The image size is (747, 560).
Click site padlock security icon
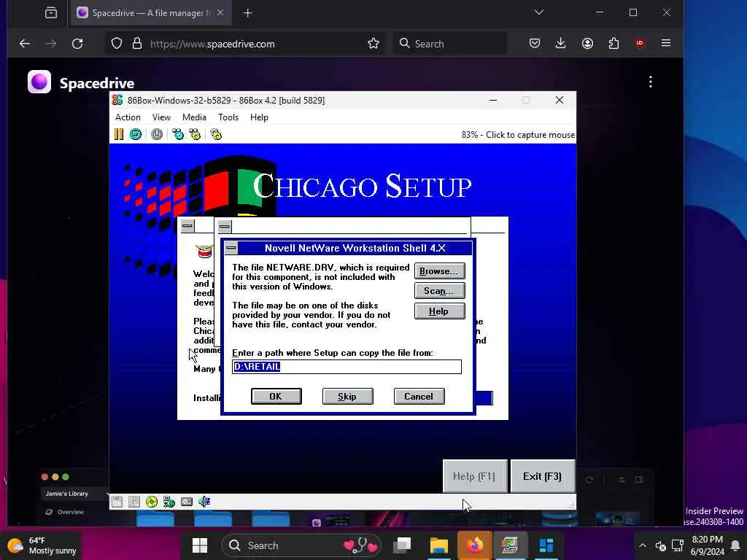point(137,44)
